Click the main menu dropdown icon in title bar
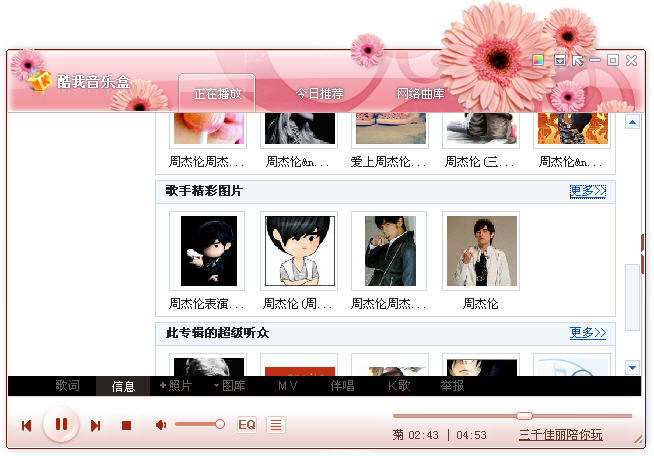 click(x=560, y=60)
